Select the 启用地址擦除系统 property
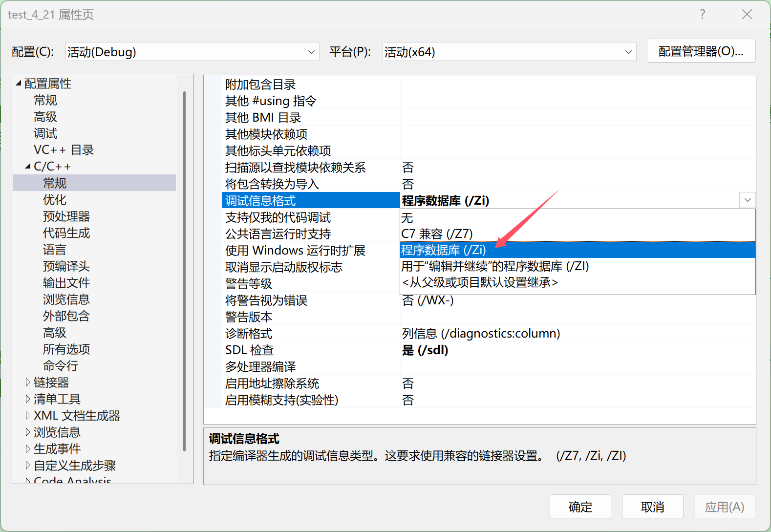This screenshot has width=771, height=532. click(x=311, y=383)
